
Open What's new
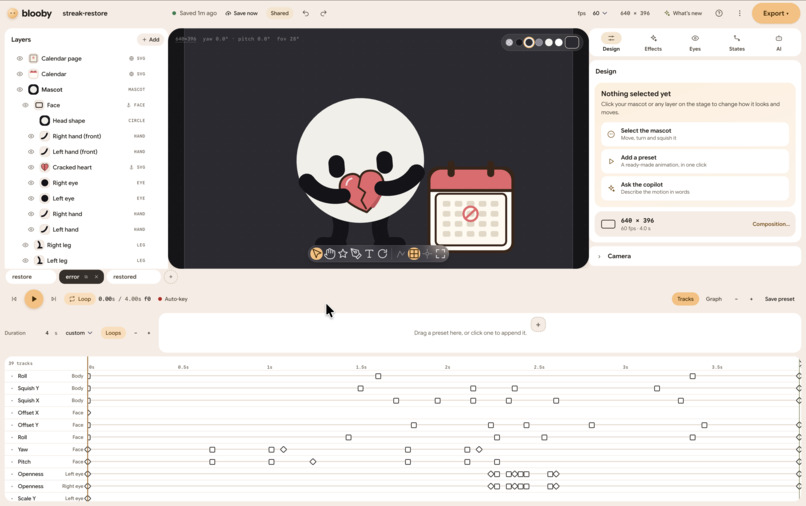point(683,13)
